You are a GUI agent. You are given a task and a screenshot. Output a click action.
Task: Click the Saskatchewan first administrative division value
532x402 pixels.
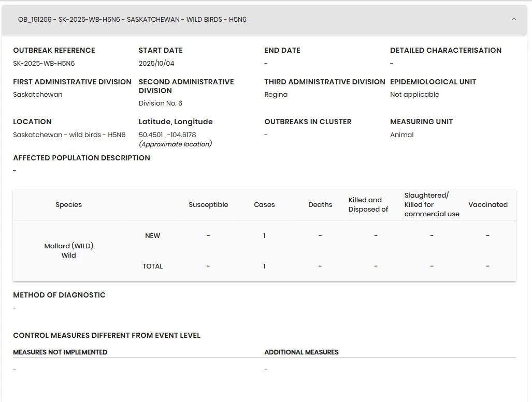(x=38, y=95)
